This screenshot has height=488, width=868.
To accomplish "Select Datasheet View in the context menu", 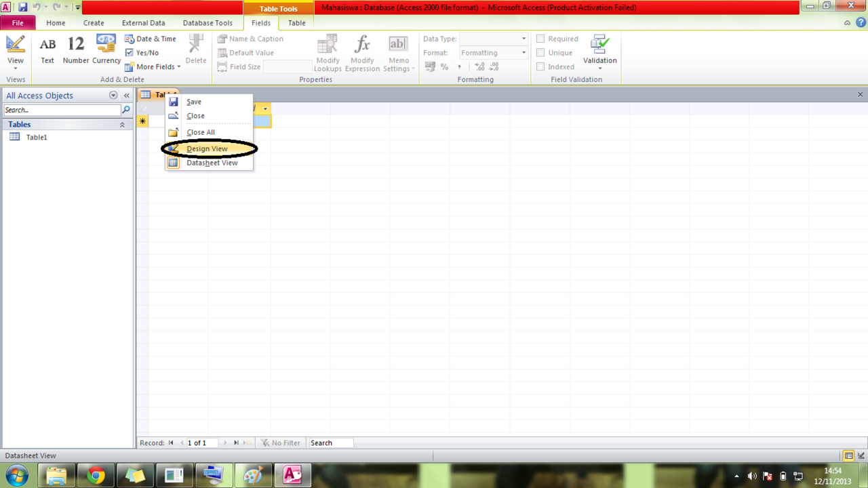I will coord(209,163).
